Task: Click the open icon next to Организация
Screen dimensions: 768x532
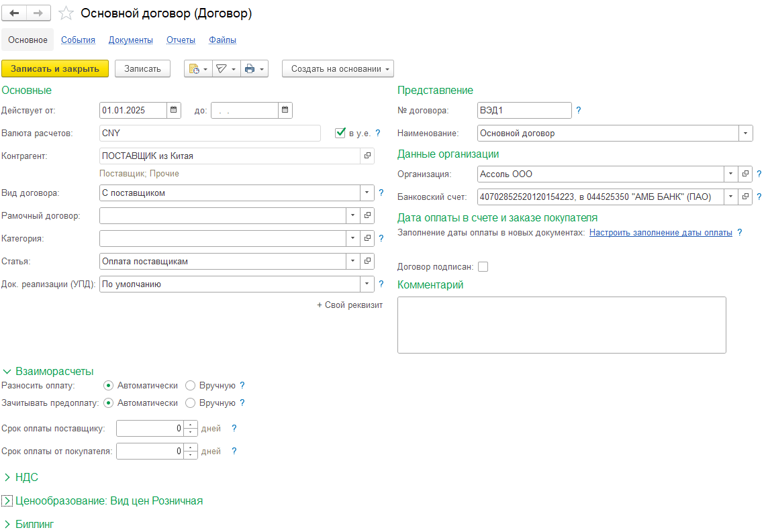Action: (745, 174)
